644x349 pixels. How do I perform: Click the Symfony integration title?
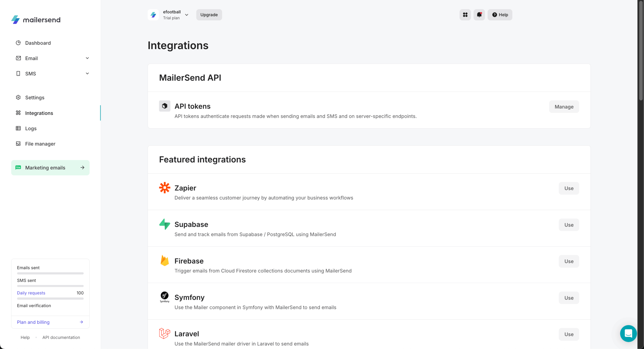click(x=189, y=297)
